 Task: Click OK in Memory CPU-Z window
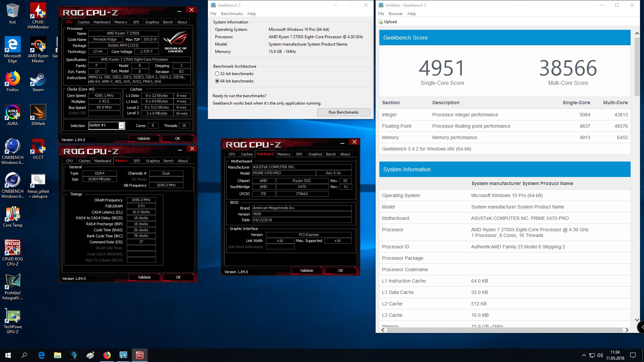click(178, 277)
